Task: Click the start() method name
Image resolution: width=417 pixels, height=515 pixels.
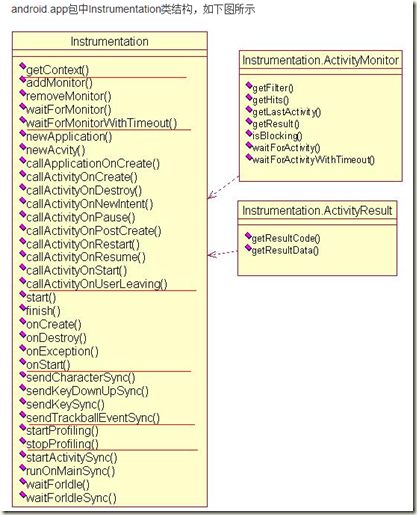Action: coord(41,297)
